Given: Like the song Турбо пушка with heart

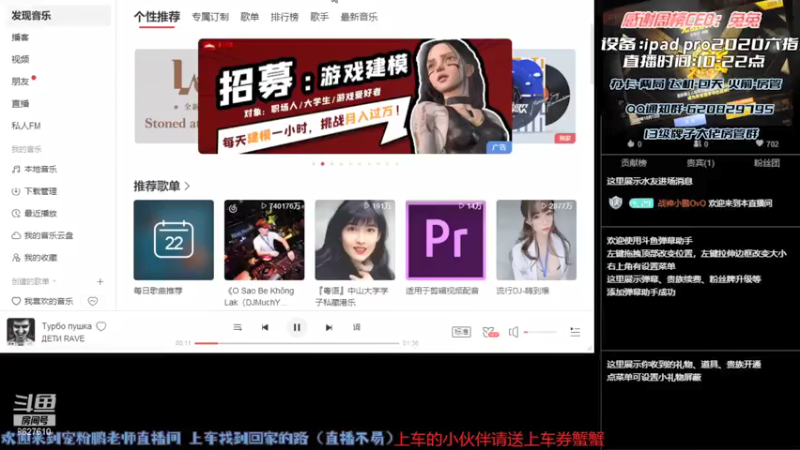Looking at the screenshot, I should click(101, 326).
